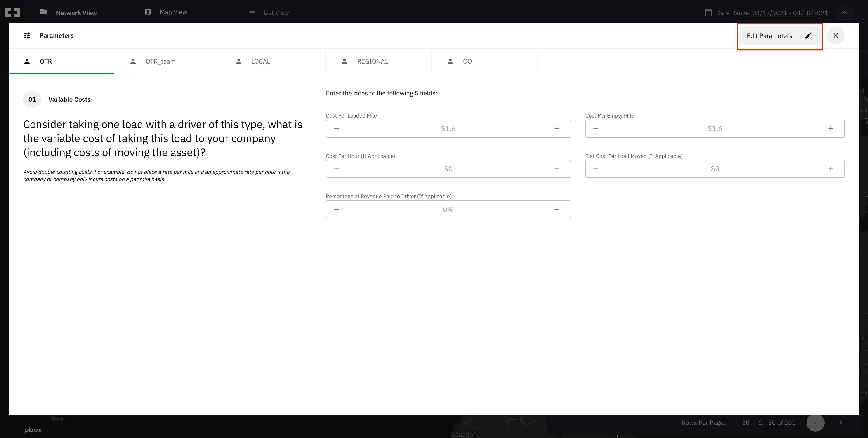868x438 pixels.
Task: Increment Cost Per Hour value
Action: (x=557, y=169)
